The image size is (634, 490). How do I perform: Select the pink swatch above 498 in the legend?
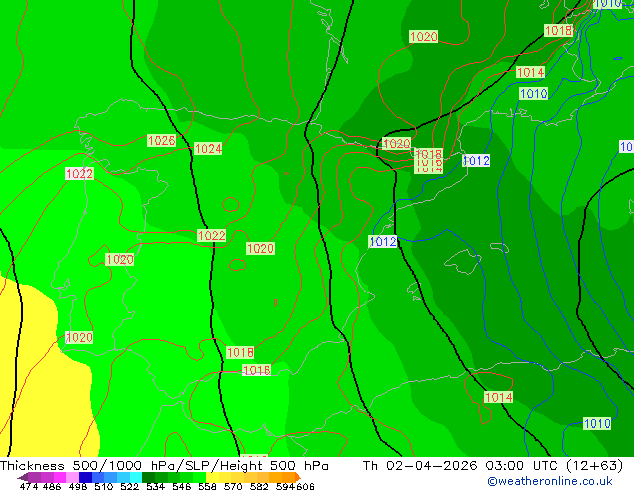72,477
